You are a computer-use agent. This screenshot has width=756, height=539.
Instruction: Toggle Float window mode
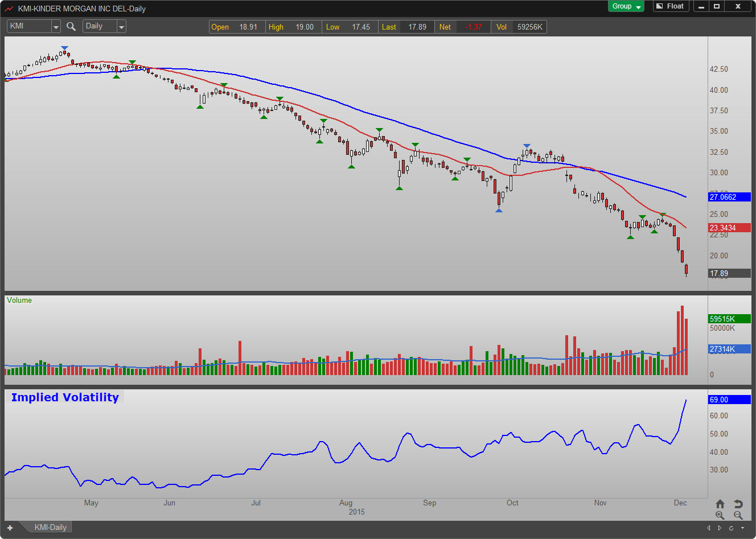pyautogui.click(x=671, y=6)
